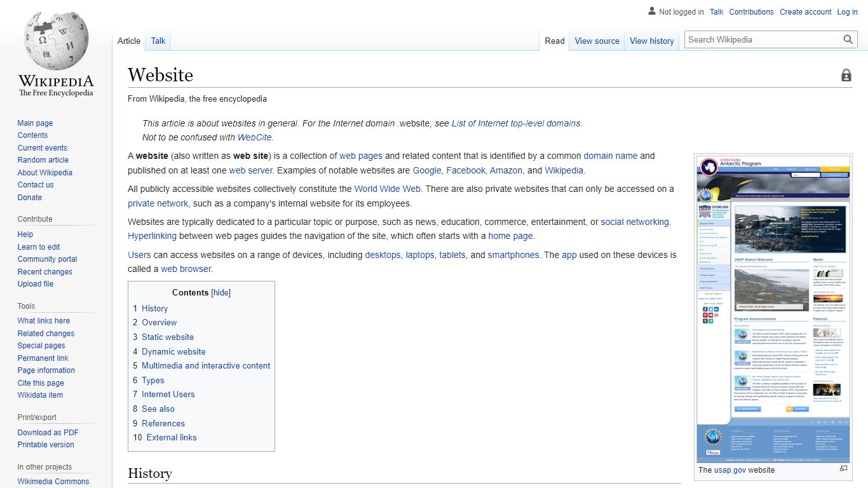Click Download as PDF
Screen dimensions: 868x488
(x=48, y=433)
